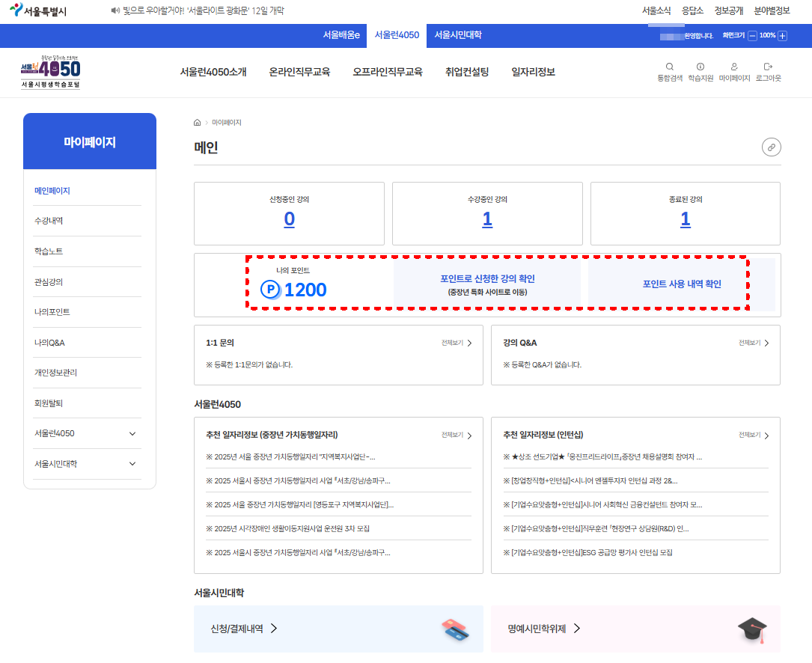View all 인턴십 job recommendations

click(x=754, y=435)
